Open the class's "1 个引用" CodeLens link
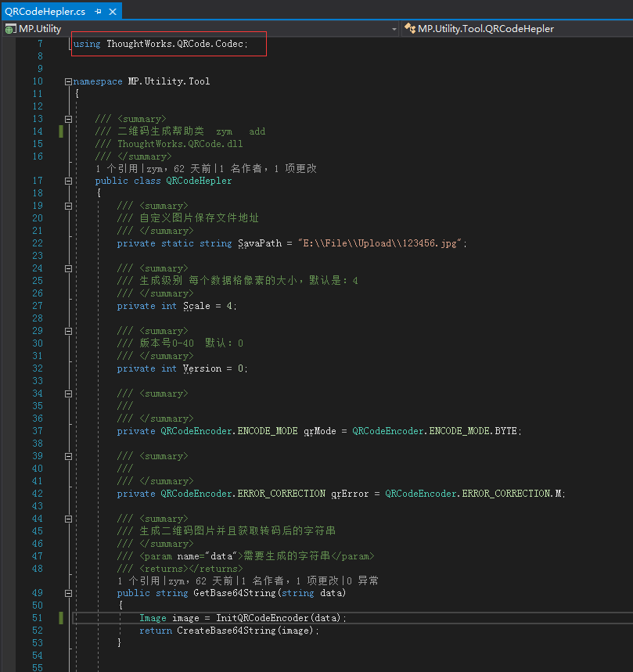The image size is (633, 672). [117, 168]
